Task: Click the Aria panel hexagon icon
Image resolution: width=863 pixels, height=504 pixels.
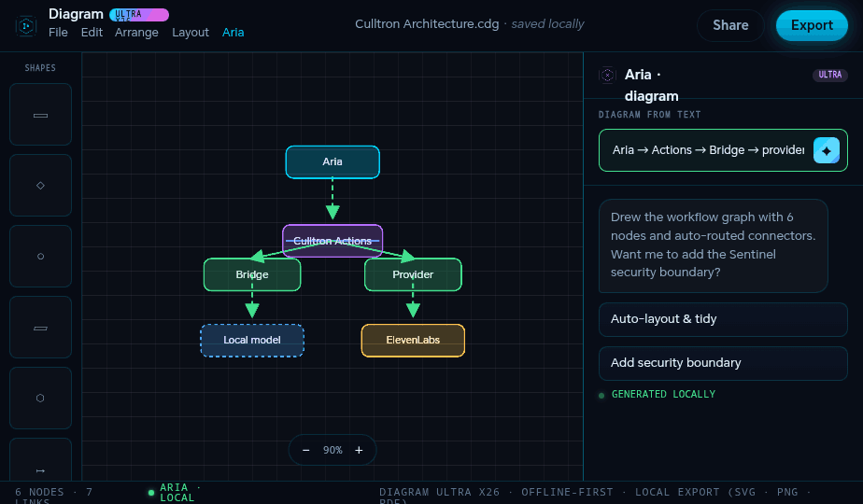Action: click(x=607, y=75)
